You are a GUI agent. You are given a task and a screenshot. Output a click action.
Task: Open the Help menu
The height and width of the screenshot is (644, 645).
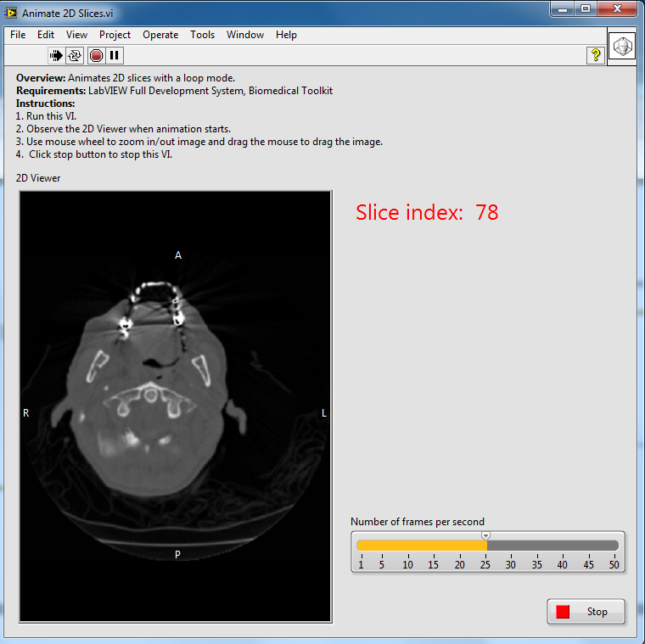pos(286,35)
